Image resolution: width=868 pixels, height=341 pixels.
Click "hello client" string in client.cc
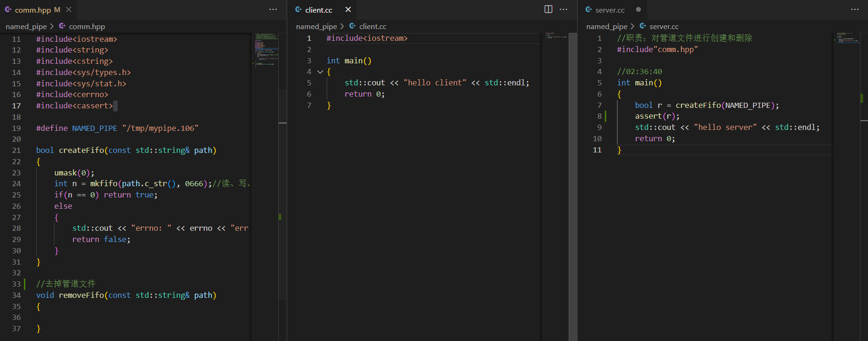pos(435,83)
